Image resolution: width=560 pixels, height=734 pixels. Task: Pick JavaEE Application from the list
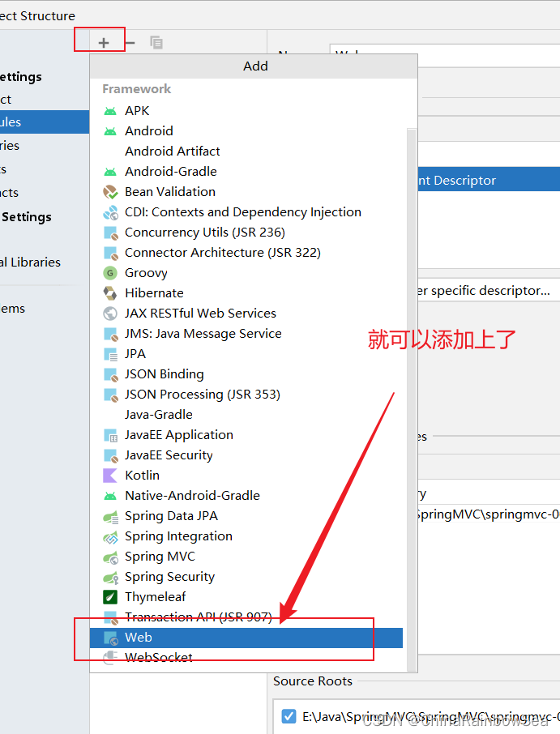[178, 435]
